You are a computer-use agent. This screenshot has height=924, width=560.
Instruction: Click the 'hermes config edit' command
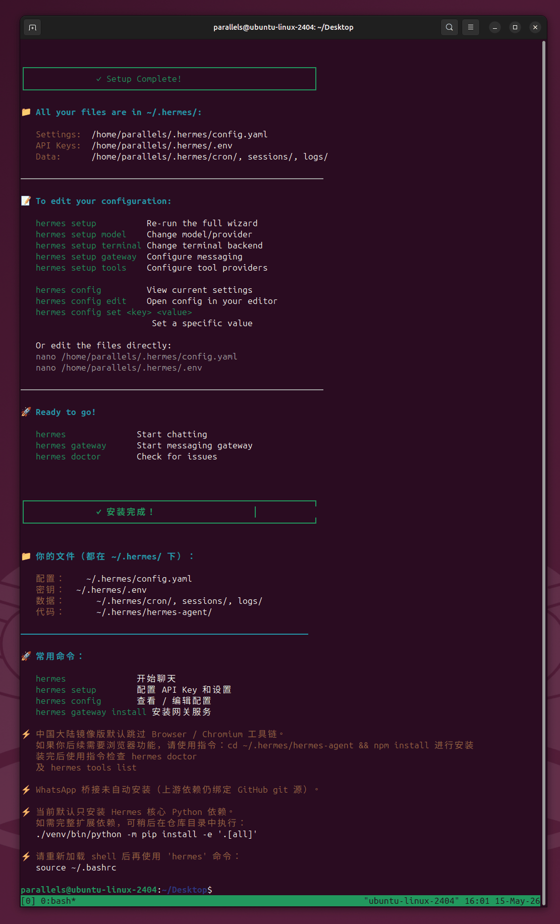click(81, 301)
